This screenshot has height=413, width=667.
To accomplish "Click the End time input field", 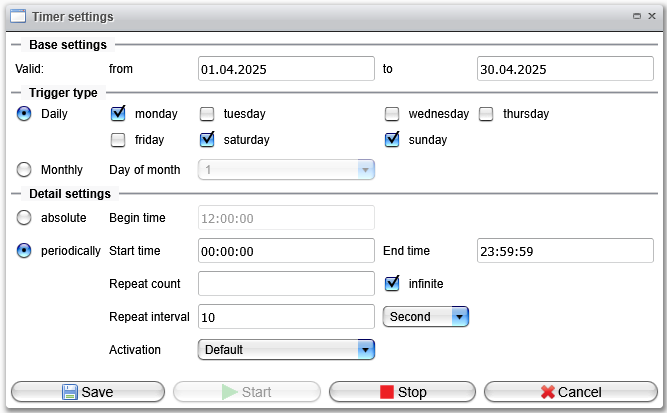I will [565, 251].
